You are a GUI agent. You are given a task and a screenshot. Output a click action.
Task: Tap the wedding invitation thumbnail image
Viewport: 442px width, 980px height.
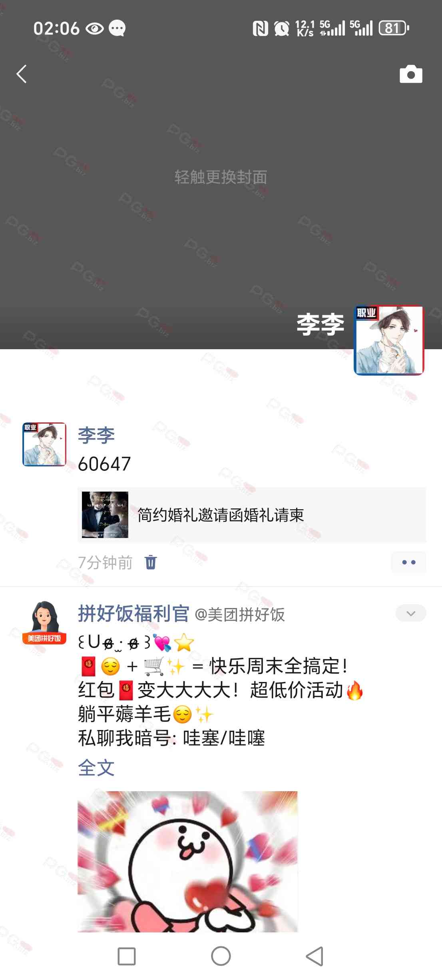(x=105, y=515)
